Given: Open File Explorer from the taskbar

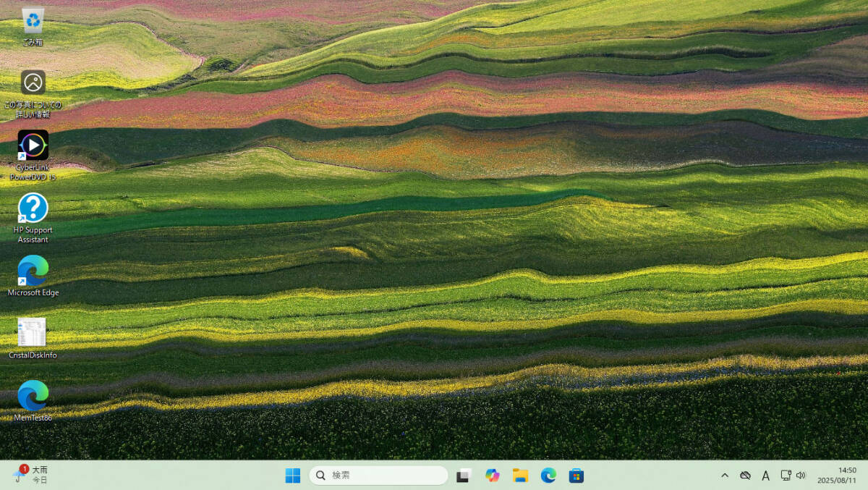Looking at the screenshot, I should pyautogui.click(x=520, y=476).
